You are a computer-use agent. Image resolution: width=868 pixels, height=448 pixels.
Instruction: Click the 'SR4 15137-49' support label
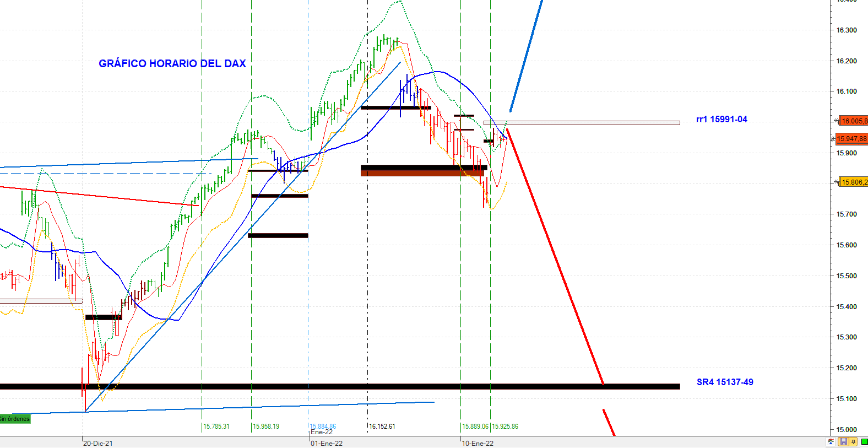point(725,382)
